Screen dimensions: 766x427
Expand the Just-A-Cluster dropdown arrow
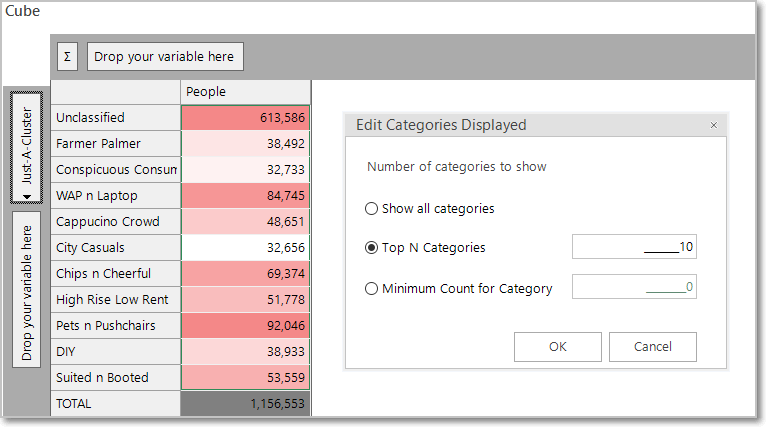[27, 196]
